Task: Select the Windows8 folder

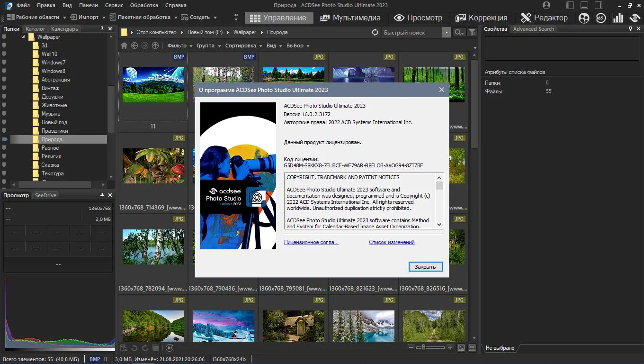Action: pyautogui.click(x=53, y=71)
